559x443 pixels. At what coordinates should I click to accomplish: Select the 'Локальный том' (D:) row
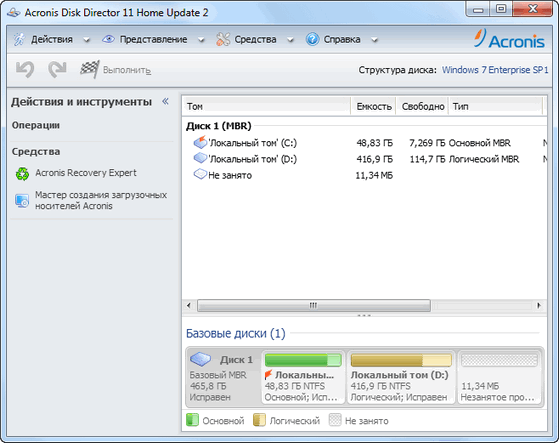click(x=365, y=159)
